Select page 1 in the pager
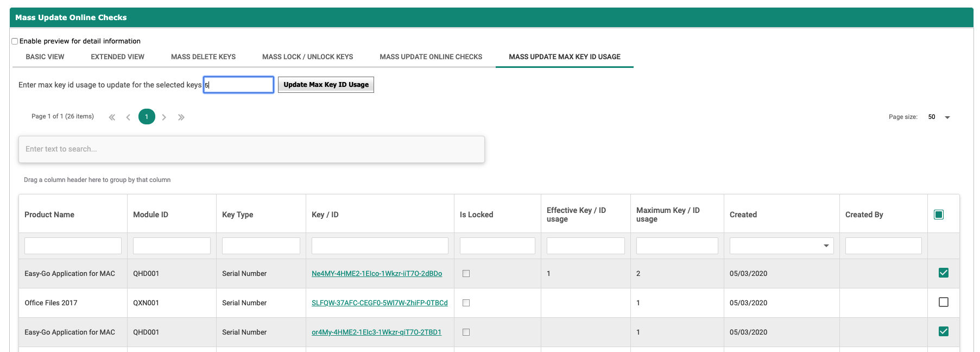Viewport: 980px width, 352px height. [x=147, y=117]
